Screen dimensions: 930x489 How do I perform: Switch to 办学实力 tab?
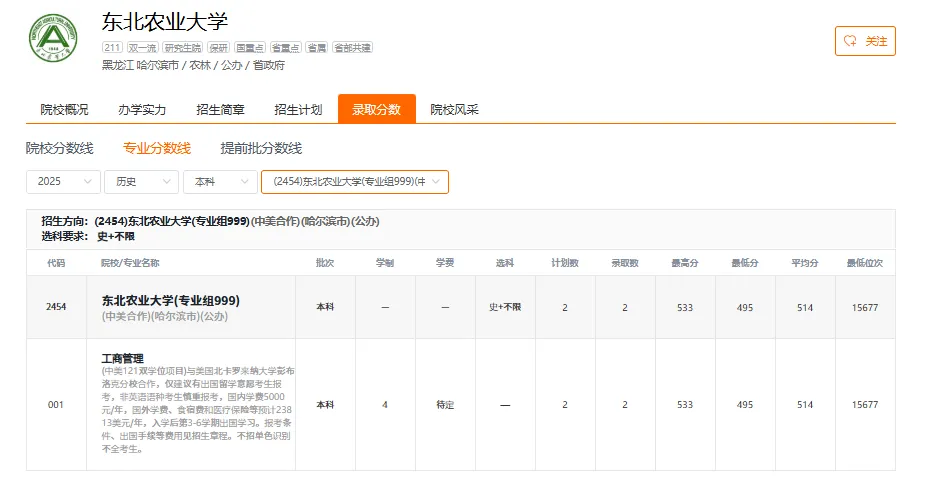142,110
